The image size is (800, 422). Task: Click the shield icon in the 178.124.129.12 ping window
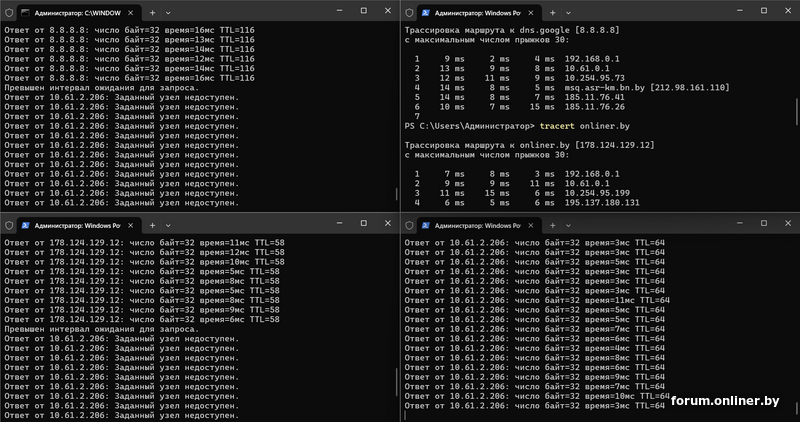9,226
